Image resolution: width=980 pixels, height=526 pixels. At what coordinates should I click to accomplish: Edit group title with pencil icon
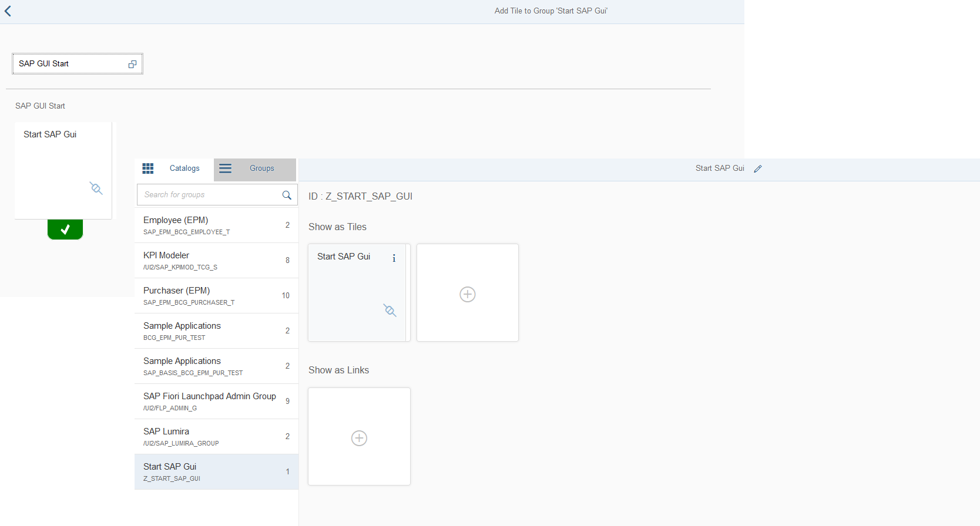[758, 168]
